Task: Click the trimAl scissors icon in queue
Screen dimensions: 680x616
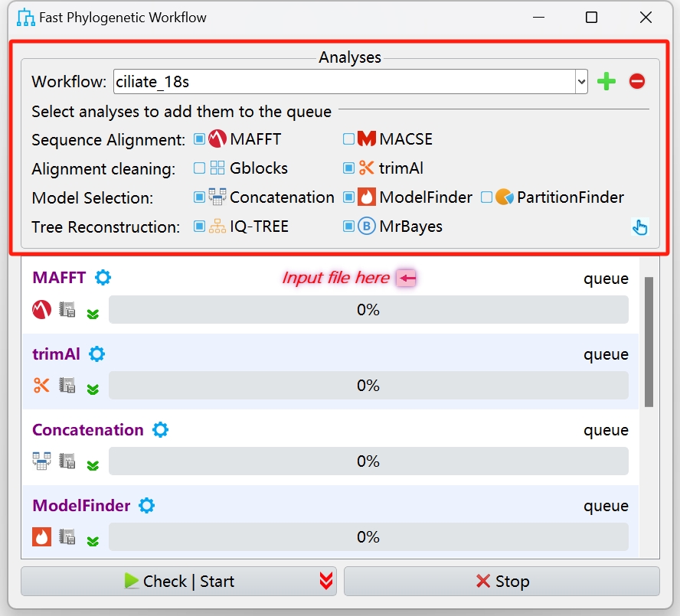Action: [41, 386]
